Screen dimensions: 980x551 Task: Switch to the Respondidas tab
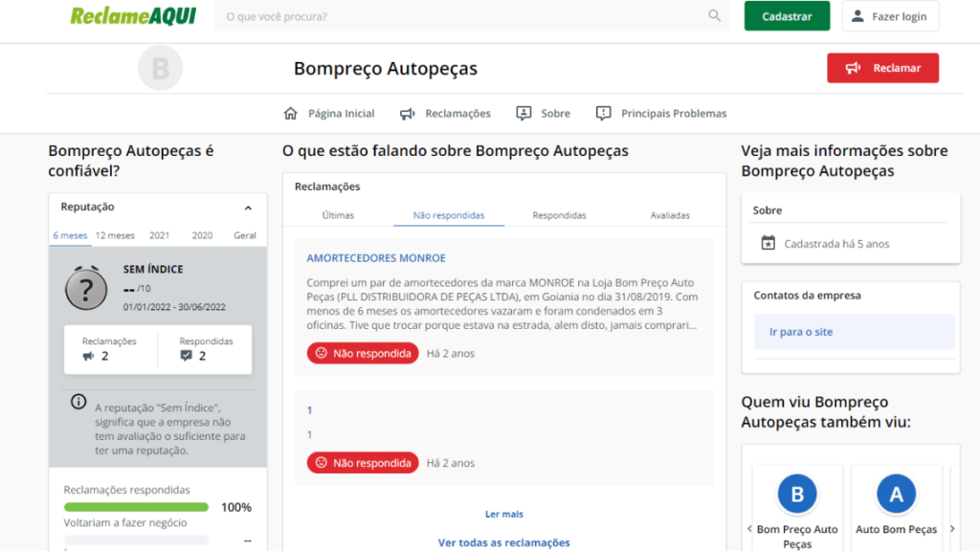(x=559, y=215)
